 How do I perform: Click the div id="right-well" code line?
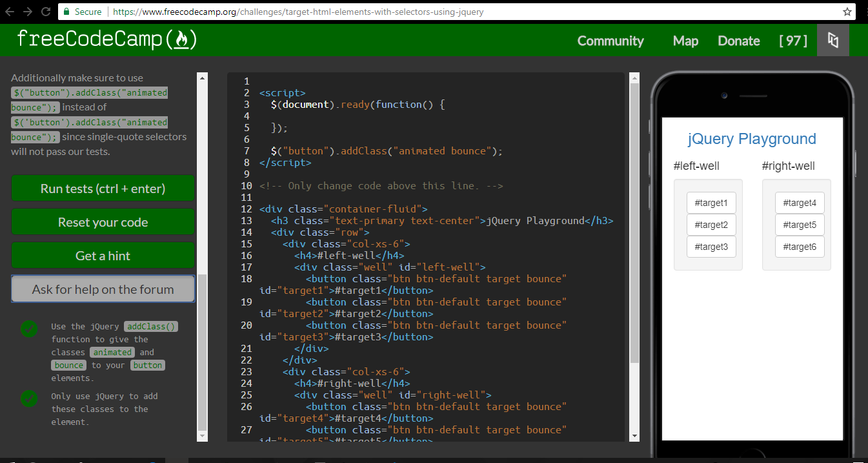(393, 395)
